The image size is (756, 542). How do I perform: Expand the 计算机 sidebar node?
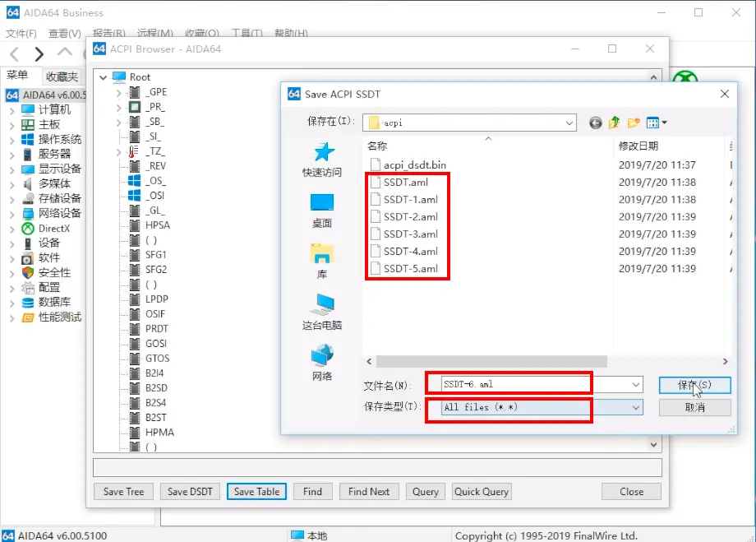(x=12, y=110)
